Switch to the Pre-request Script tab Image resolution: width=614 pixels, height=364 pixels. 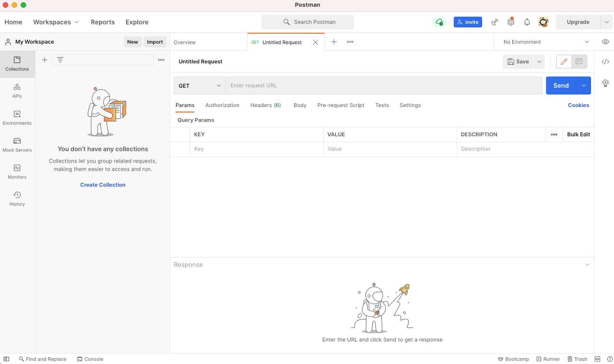[x=341, y=105]
